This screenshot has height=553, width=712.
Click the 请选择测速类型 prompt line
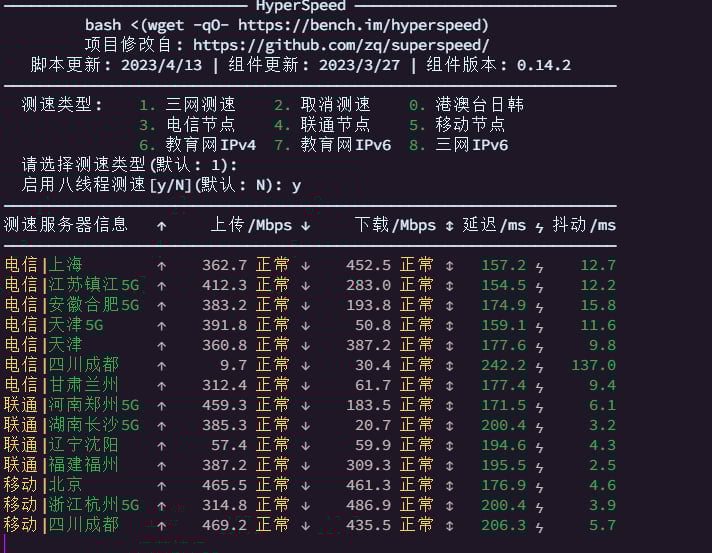pos(129,165)
